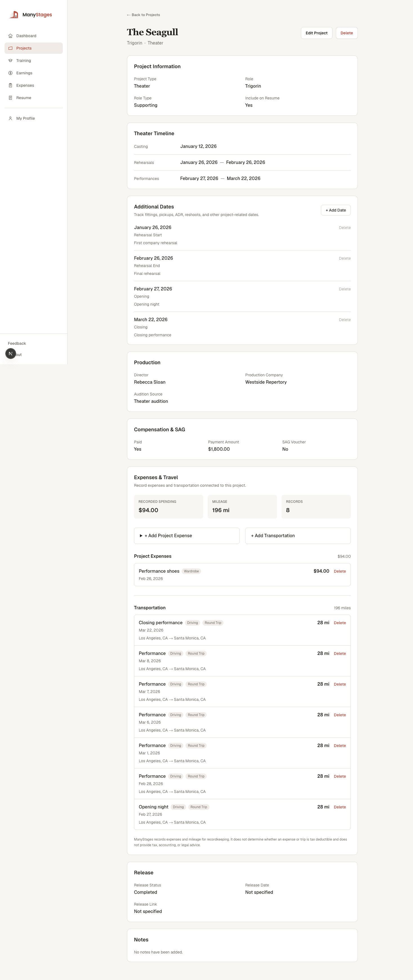Delete the Opening night trip
Viewport: 413px width, 980px height.
pyautogui.click(x=340, y=807)
